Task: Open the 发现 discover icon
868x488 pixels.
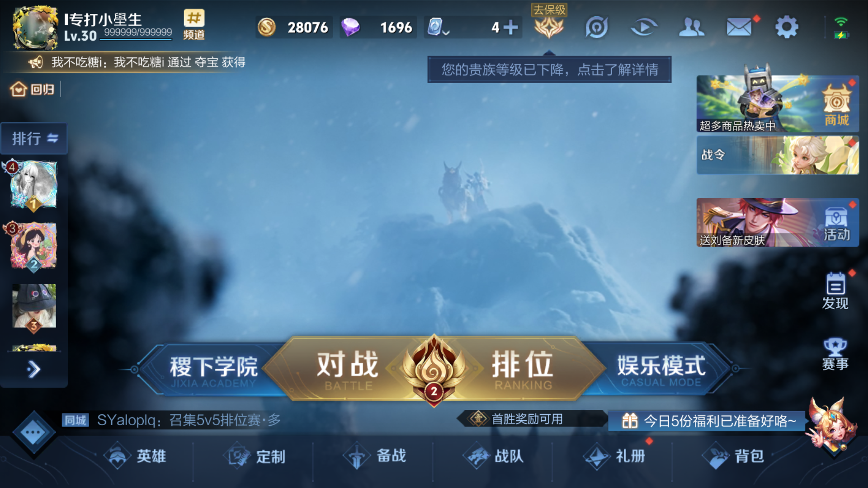Action: (835, 291)
